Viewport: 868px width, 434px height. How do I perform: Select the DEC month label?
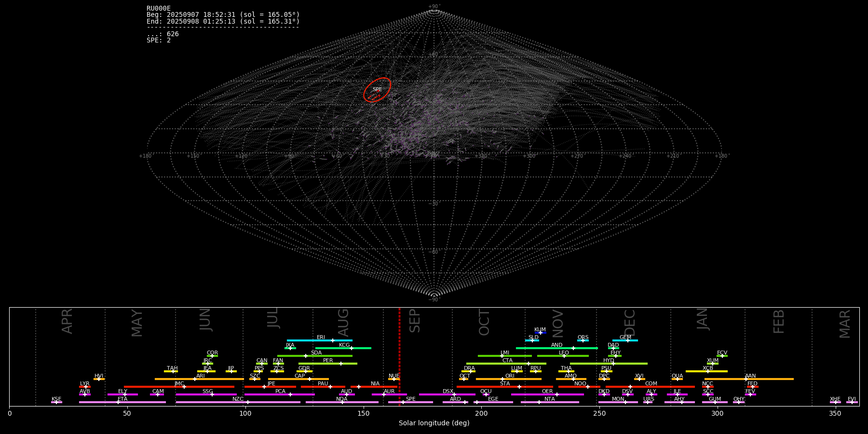pos(630,322)
